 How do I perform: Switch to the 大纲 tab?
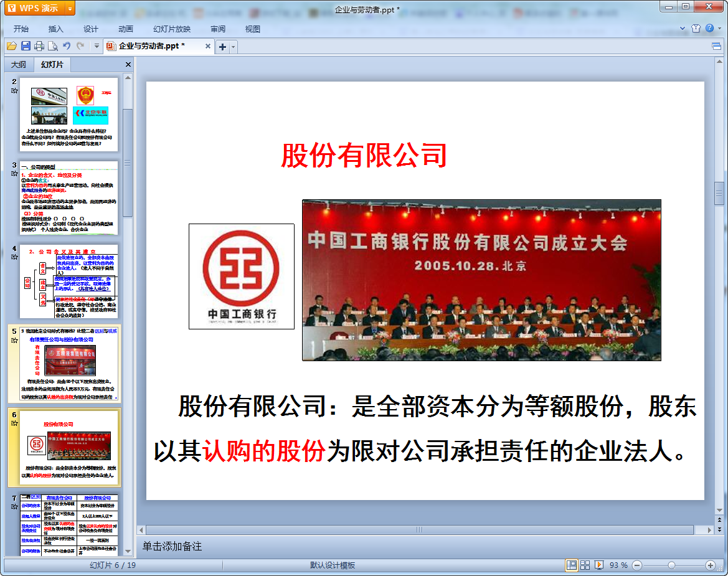19,65
